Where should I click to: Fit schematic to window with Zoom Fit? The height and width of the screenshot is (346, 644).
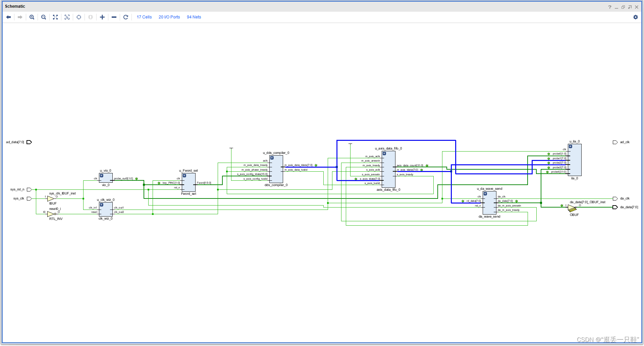click(x=55, y=17)
